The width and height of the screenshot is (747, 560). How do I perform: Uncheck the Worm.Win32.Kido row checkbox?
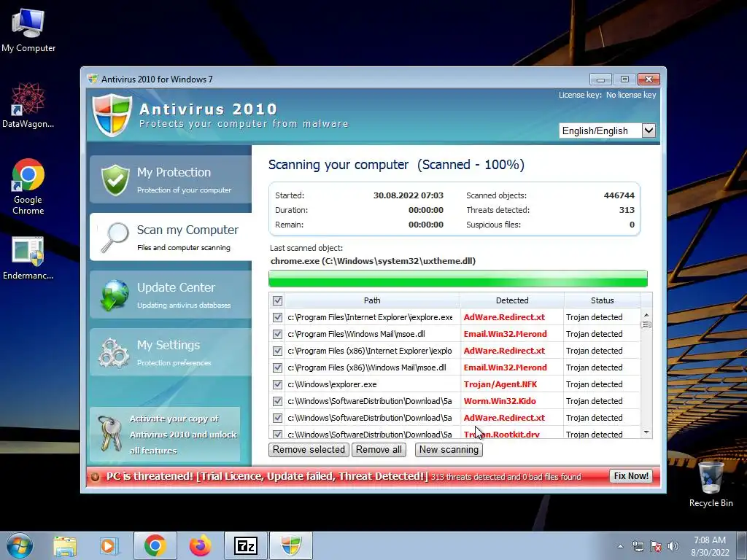(x=277, y=401)
